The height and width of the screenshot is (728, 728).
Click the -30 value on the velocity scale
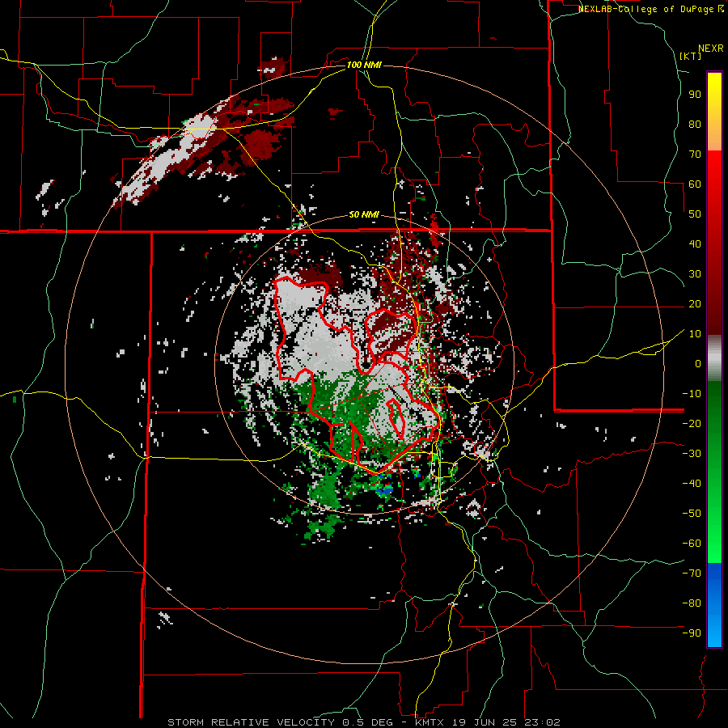click(x=692, y=454)
